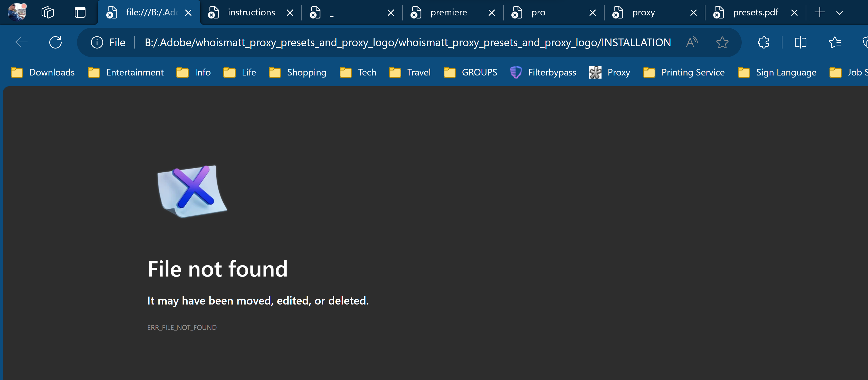Add this page to favorites with star icon
Image resolution: width=868 pixels, height=380 pixels.
(722, 42)
